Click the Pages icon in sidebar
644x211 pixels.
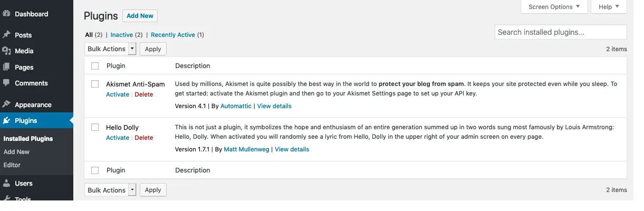click(6, 67)
